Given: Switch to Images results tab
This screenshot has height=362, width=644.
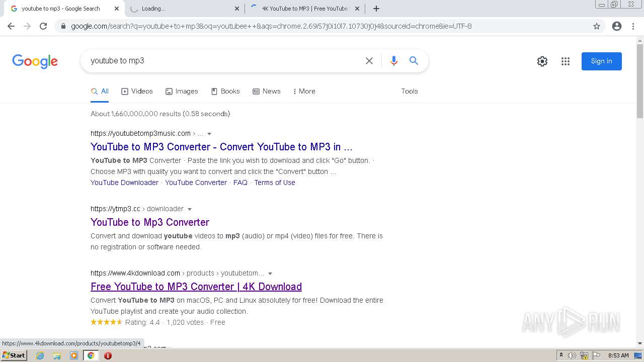Looking at the screenshot, I should (182, 91).
